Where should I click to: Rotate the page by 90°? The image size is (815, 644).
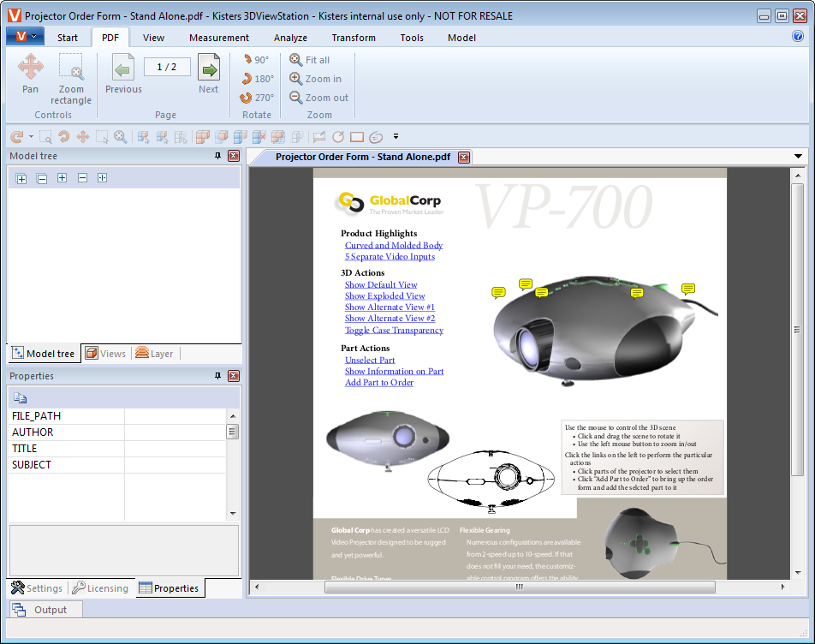tap(257, 60)
